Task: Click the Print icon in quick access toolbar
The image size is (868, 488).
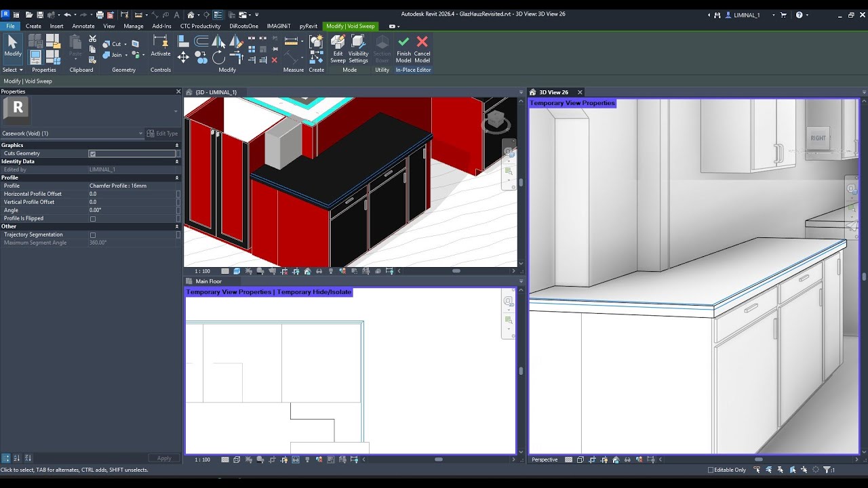Action: click(100, 15)
